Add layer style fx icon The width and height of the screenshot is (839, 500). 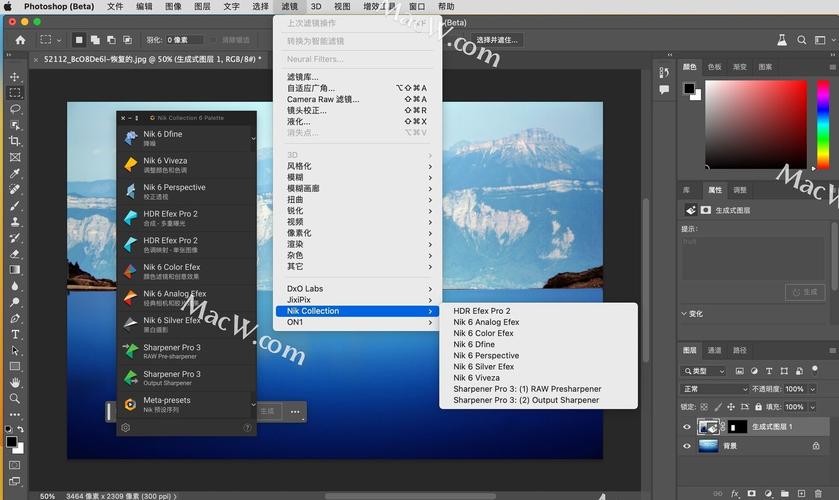pyautogui.click(x=735, y=494)
